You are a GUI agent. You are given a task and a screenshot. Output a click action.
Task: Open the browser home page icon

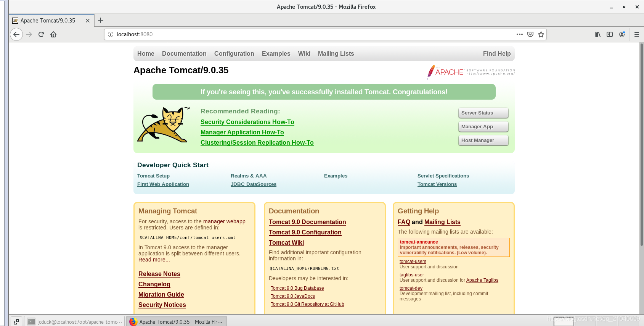click(53, 34)
